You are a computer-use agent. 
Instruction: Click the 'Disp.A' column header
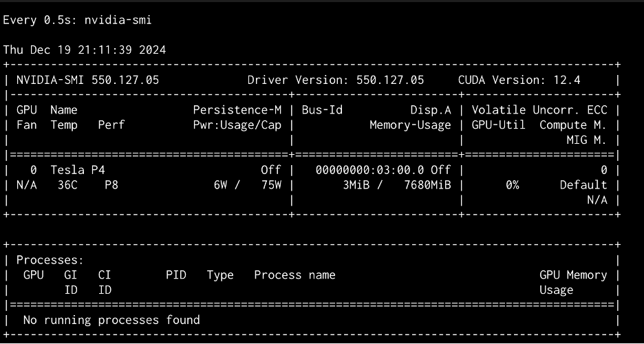[x=431, y=110]
